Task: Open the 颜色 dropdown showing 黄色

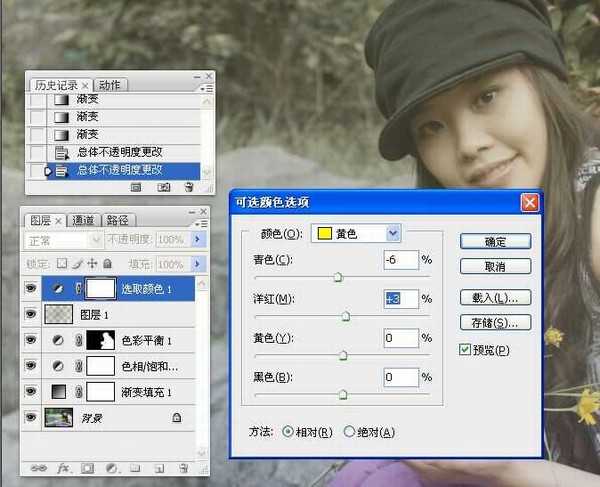Action: tap(392, 233)
